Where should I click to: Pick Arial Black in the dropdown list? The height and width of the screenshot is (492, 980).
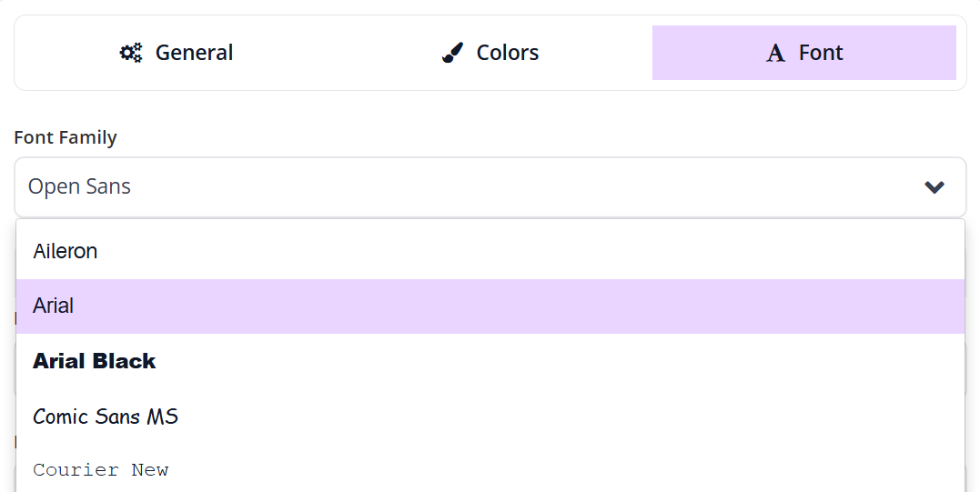pos(95,361)
